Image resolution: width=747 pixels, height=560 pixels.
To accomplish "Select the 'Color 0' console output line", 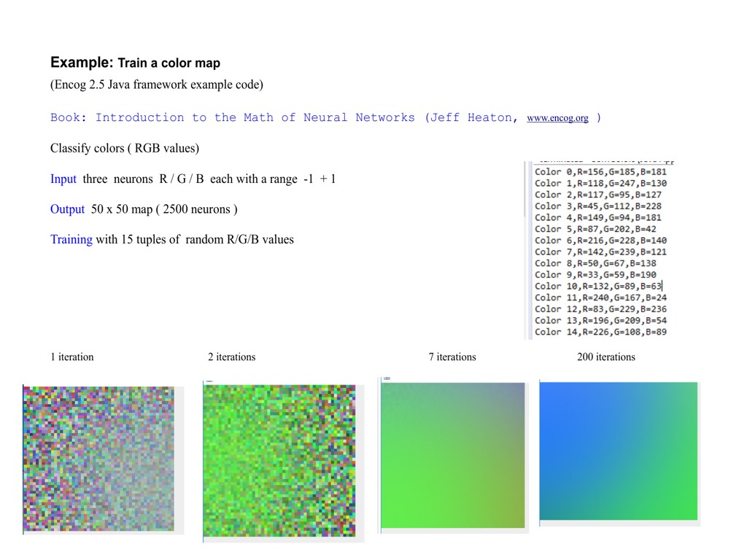I will point(600,172).
